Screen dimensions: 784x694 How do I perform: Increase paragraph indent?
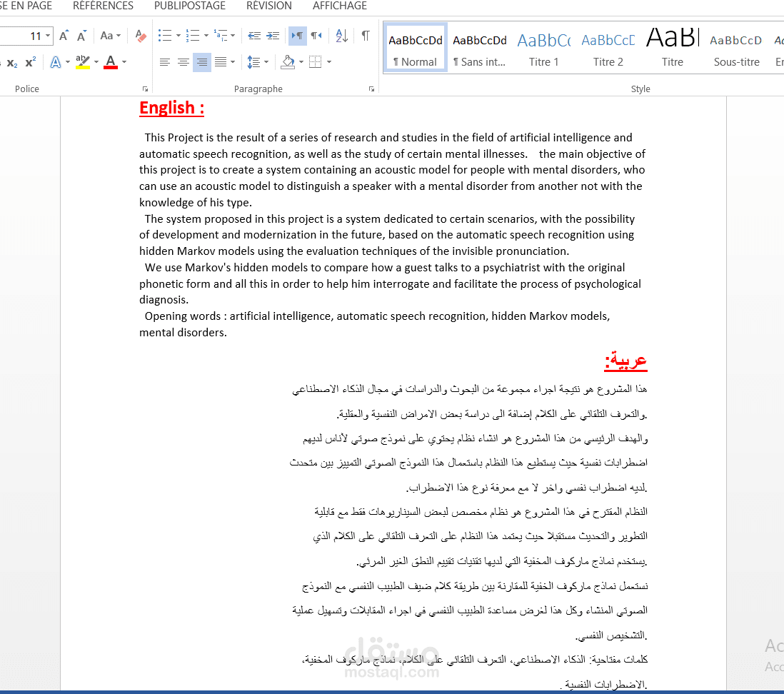coord(273,36)
